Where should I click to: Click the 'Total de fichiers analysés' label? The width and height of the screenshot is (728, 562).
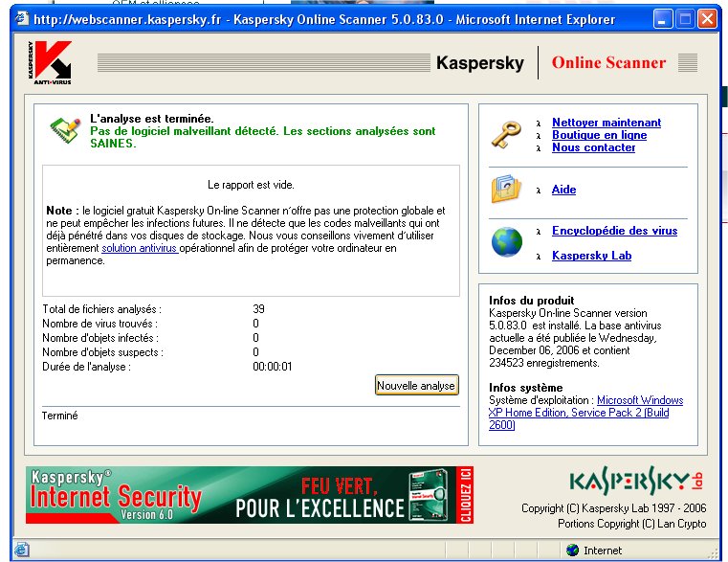(101, 309)
